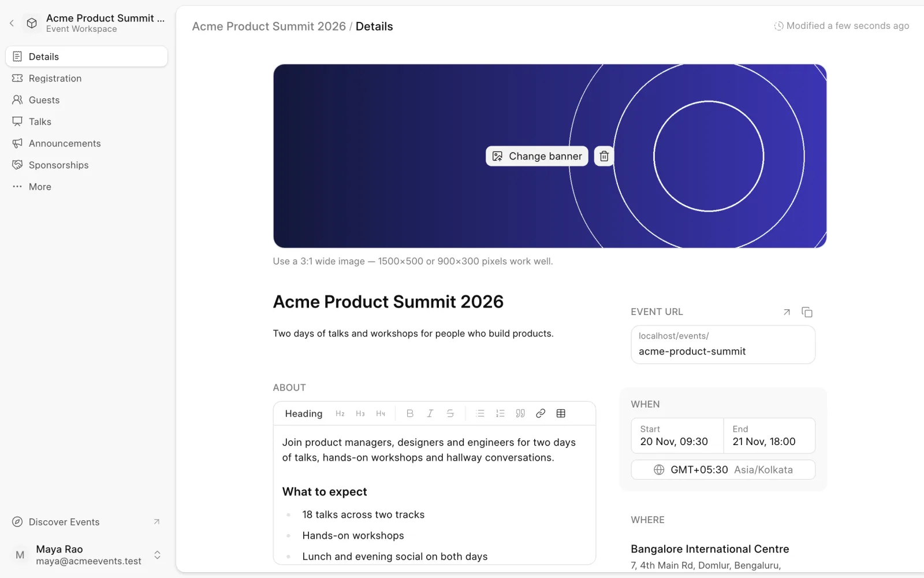Open event URL in new tab arrow
Screen dimensions: 924x578
(x=787, y=312)
